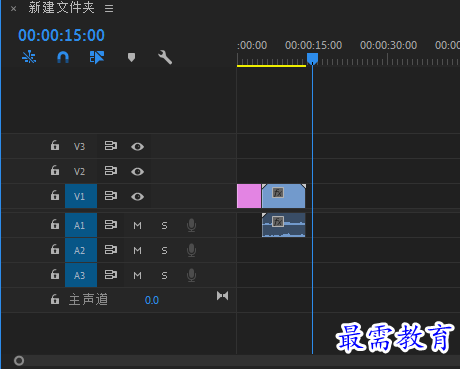Image resolution: width=460 pixels, height=369 pixels.
Task: Click the 主声道 master track label
Action: (88, 299)
